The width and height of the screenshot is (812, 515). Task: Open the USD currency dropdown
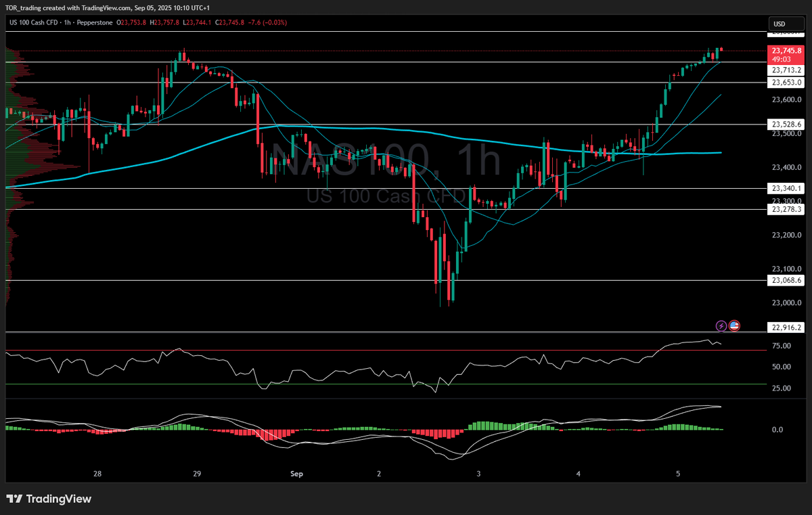tap(786, 23)
